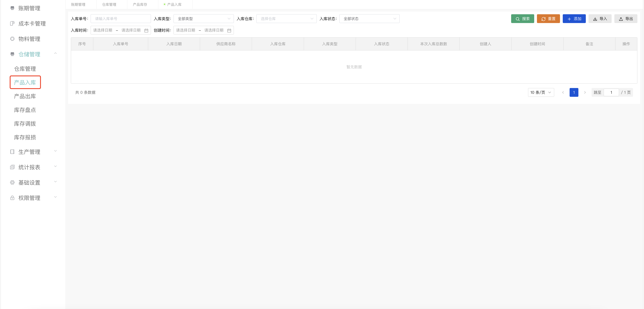Viewport: 644px width, 309px height.
Task: Open the 创建时间 calendar picker icon
Action: coord(229,30)
